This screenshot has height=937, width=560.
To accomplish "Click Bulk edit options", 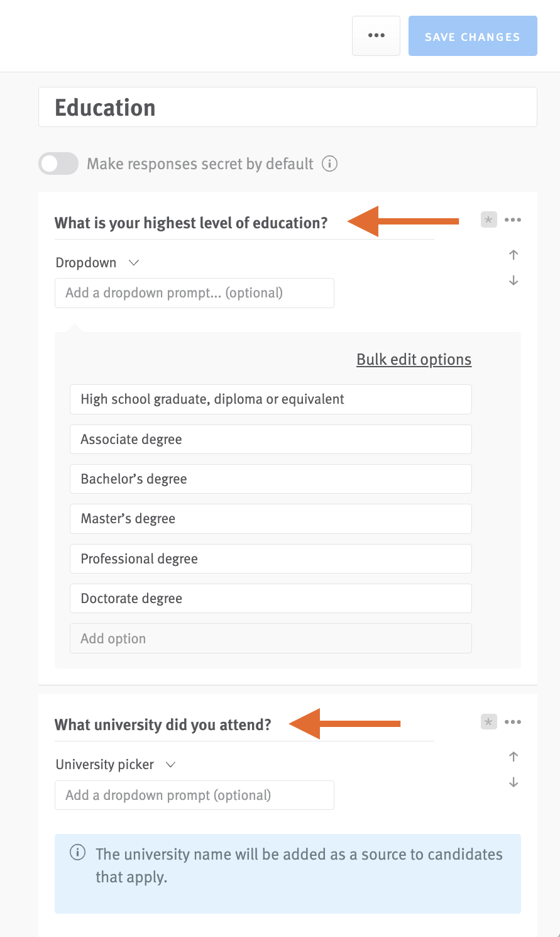I will (x=414, y=359).
